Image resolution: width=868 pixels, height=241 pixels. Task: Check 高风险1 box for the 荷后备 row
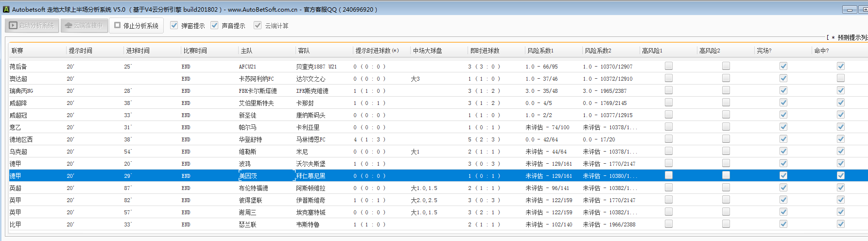669,66
